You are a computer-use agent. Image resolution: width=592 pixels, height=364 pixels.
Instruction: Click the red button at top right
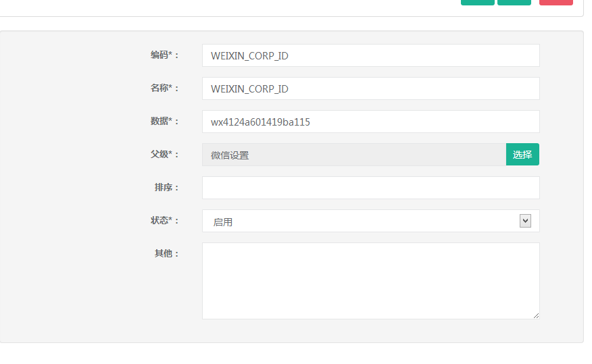556,2
